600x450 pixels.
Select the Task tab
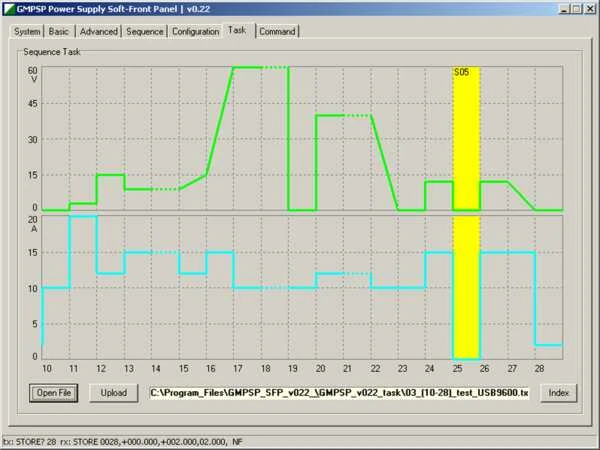pos(237,30)
